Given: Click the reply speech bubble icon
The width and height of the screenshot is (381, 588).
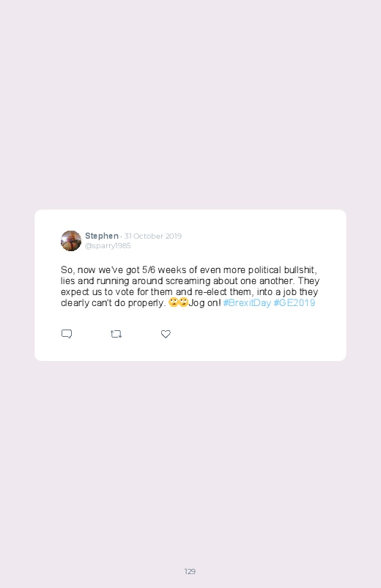Looking at the screenshot, I should 67,334.
